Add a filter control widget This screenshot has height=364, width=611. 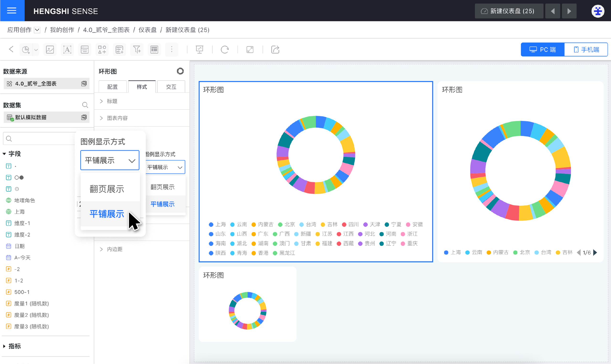coord(120,50)
